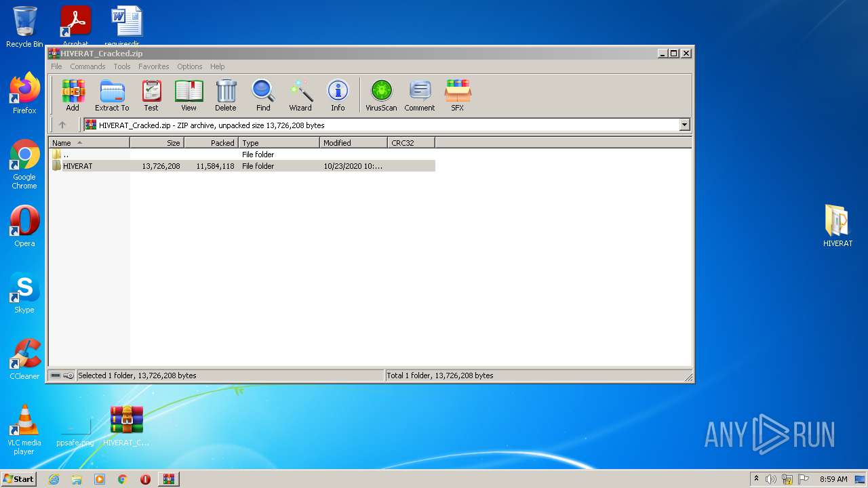Viewport: 868px width, 488px height.
Task: Open the archive Comment tool
Action: pos(420,96)
